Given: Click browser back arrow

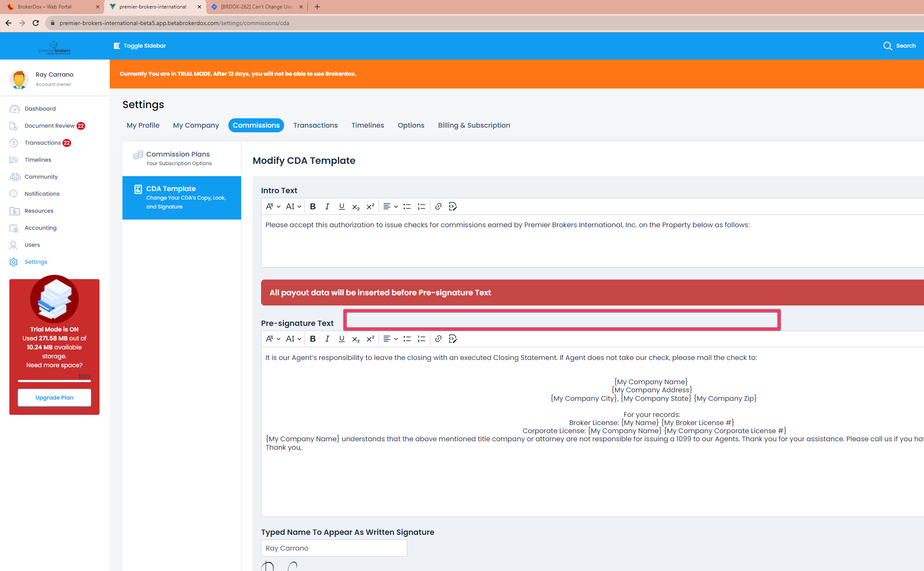Looking at the screenshot, I should click(9, 23).
